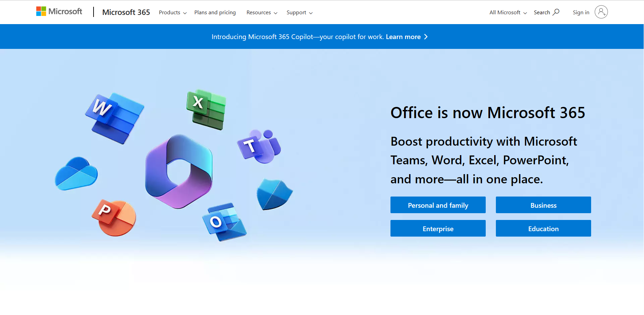644x315 pixels.
Task: Click the Sign in text link
Action: [x=581, y=13]
